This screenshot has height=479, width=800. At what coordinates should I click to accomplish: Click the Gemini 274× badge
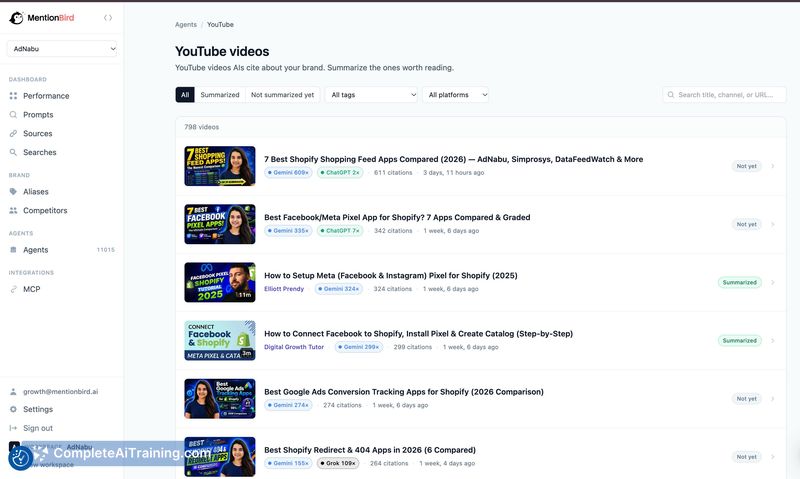point(288,406)
